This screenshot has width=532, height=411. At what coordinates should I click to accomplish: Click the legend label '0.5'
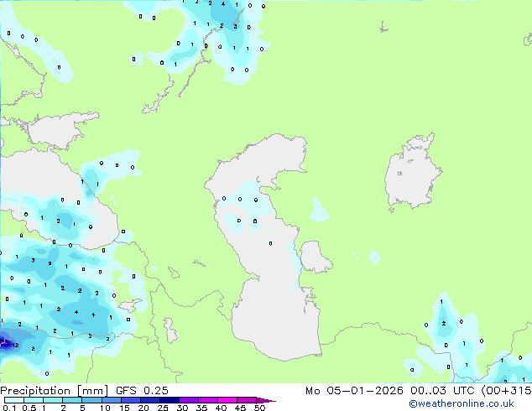29,408
